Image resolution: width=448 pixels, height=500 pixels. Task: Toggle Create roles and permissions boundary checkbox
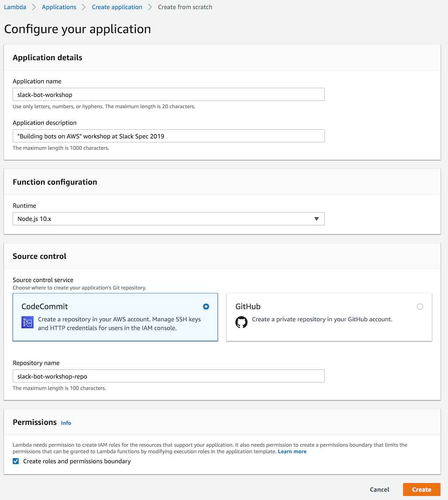pyautogui.click(x=16, y=461)
